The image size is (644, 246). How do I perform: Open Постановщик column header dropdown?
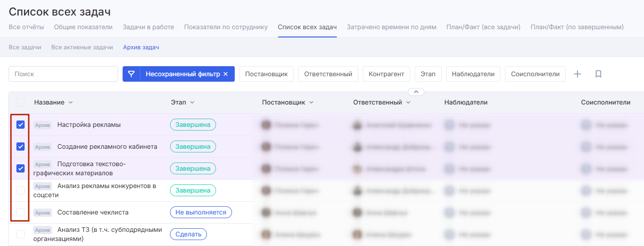point(311,103)
